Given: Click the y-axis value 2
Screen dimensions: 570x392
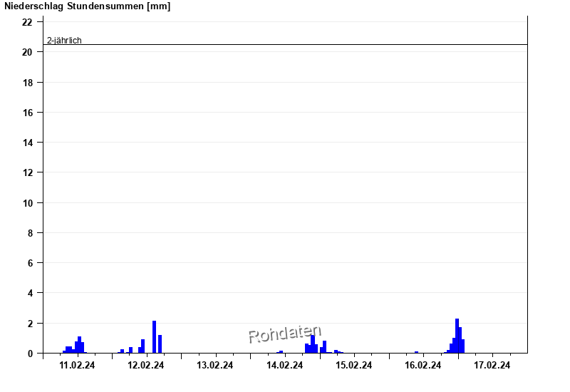Looking at the screenshot, I should (x=30, y=324).
